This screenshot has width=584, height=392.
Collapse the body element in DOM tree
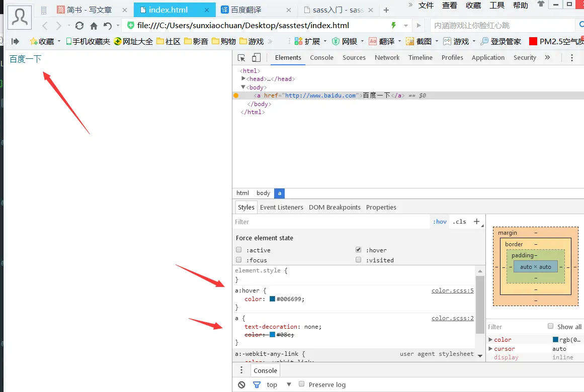point(243,87)
